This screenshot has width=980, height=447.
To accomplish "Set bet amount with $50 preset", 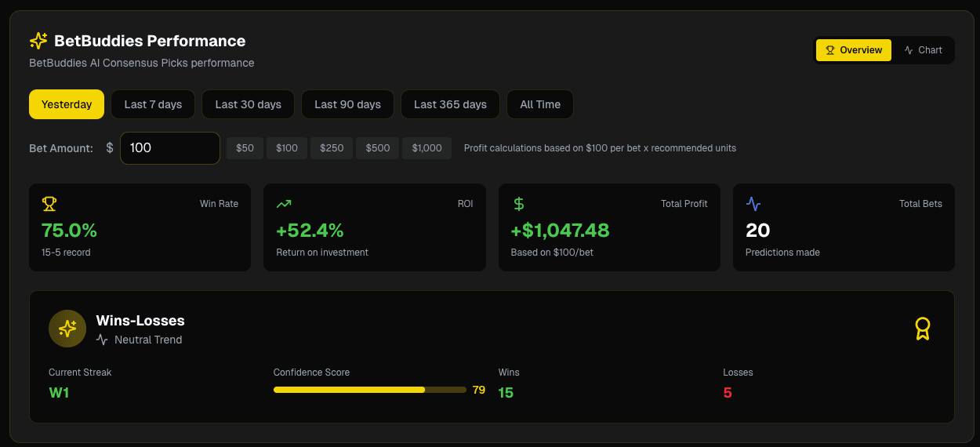I will (245, 148).
